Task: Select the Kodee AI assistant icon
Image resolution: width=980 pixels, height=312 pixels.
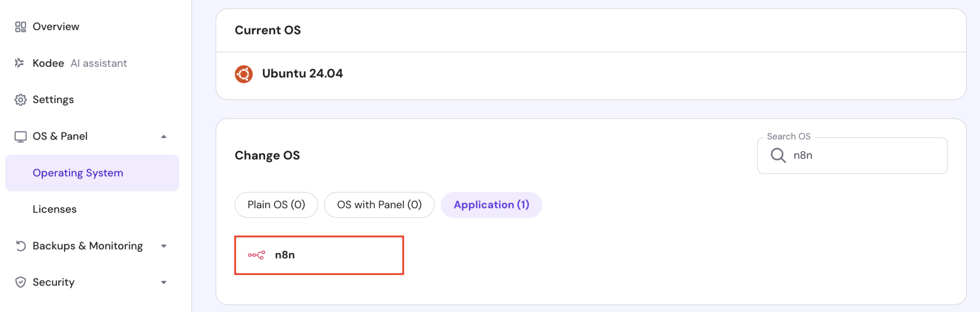Action: click(20, 63)
